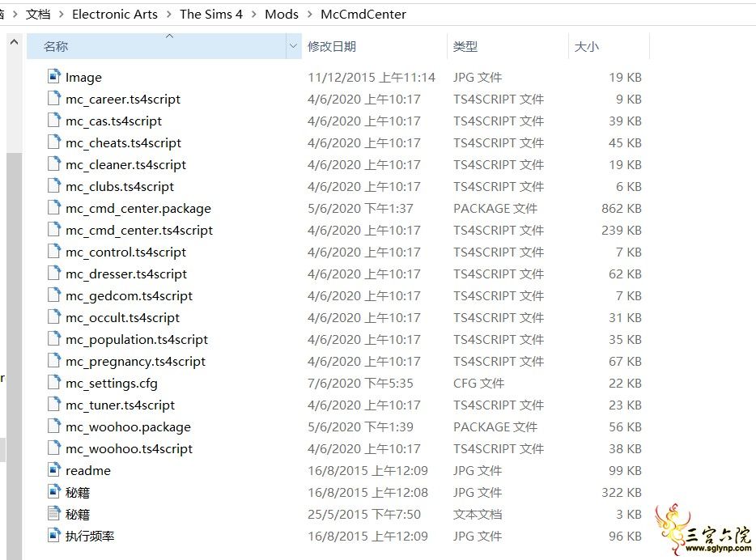
Task: Sort by the 修改日期 column header
Action: (x=374, y=46)
